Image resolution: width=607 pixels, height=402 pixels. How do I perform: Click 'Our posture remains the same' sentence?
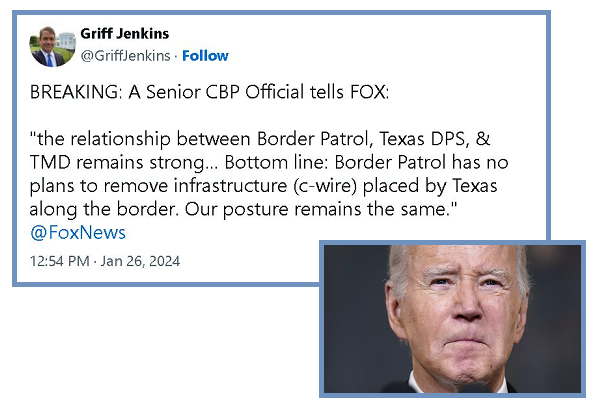coord(317,209)
